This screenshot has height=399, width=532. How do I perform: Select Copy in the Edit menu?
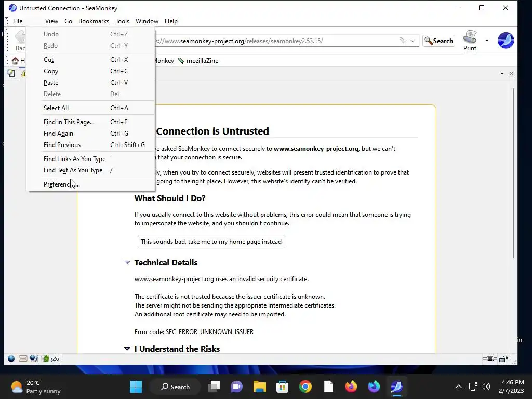click(x=91, y=71)
